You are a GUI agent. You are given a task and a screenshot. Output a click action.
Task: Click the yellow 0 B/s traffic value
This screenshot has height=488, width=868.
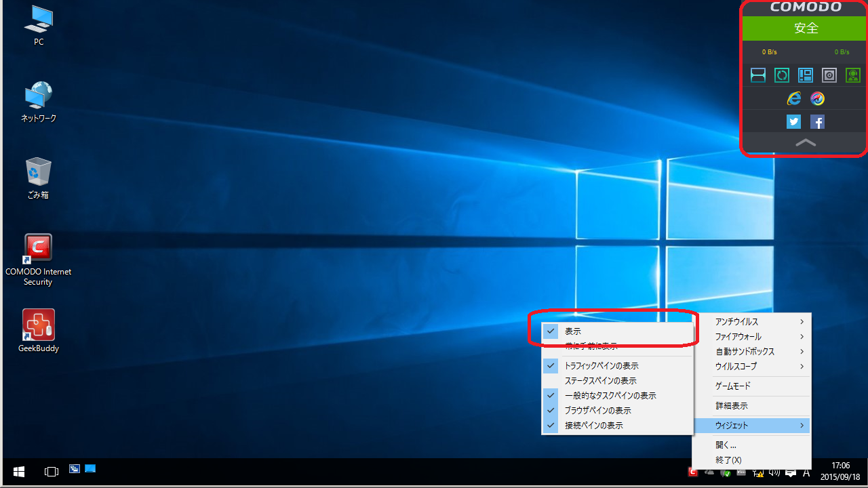click(x=769, y=52)
